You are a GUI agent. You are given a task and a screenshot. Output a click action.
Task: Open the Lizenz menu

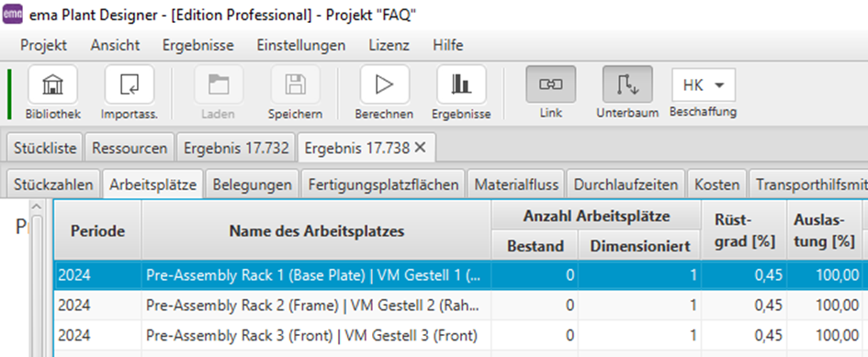(389, 45)
